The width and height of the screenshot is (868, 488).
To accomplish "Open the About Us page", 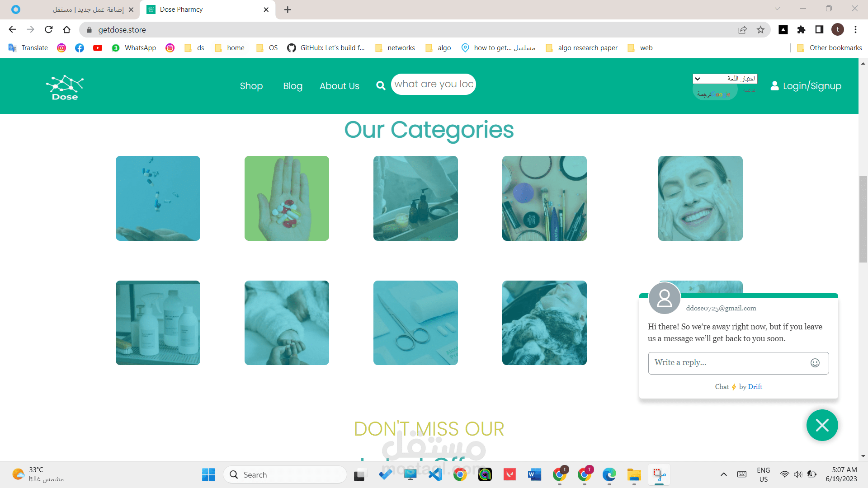I will click(x=339, y=86).
